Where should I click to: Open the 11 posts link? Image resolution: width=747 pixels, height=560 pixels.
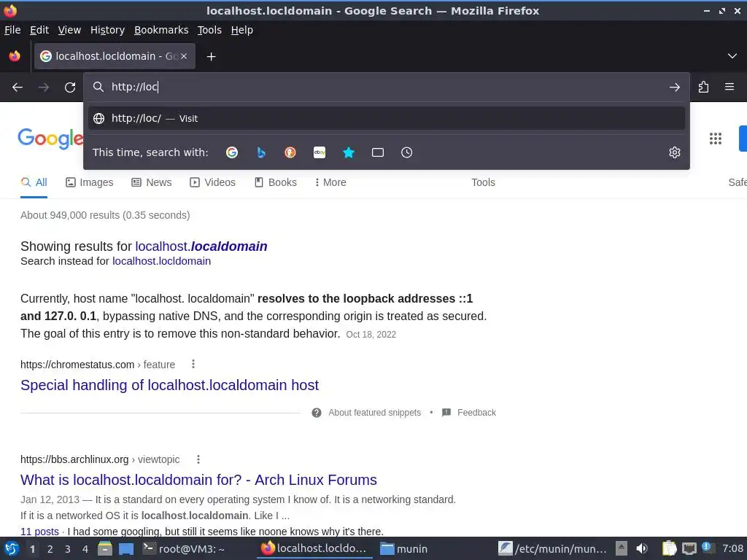pyautogui.click(x=39, y=532)
